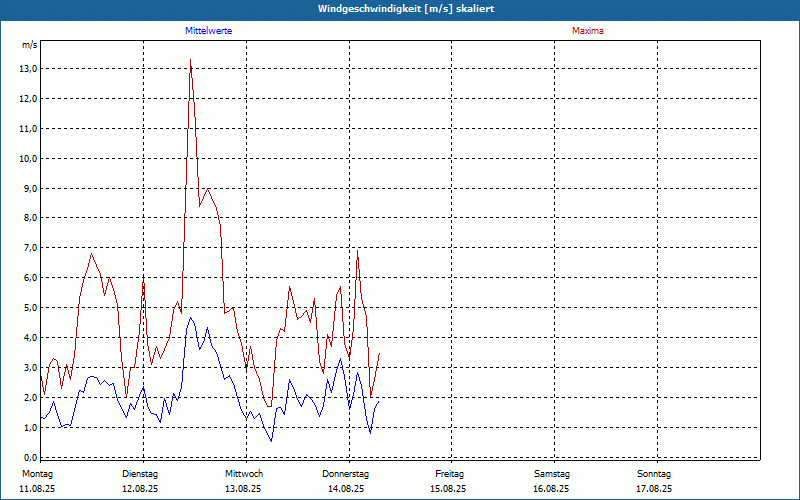Click the Freitag day label
The width and height of the screenshot is (800, 500).
[x=449, y=474]
